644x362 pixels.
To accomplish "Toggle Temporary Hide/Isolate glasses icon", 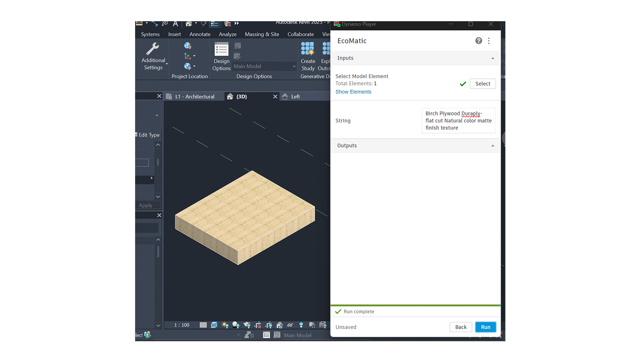I will pyautogui.click(x=290, y=325).
